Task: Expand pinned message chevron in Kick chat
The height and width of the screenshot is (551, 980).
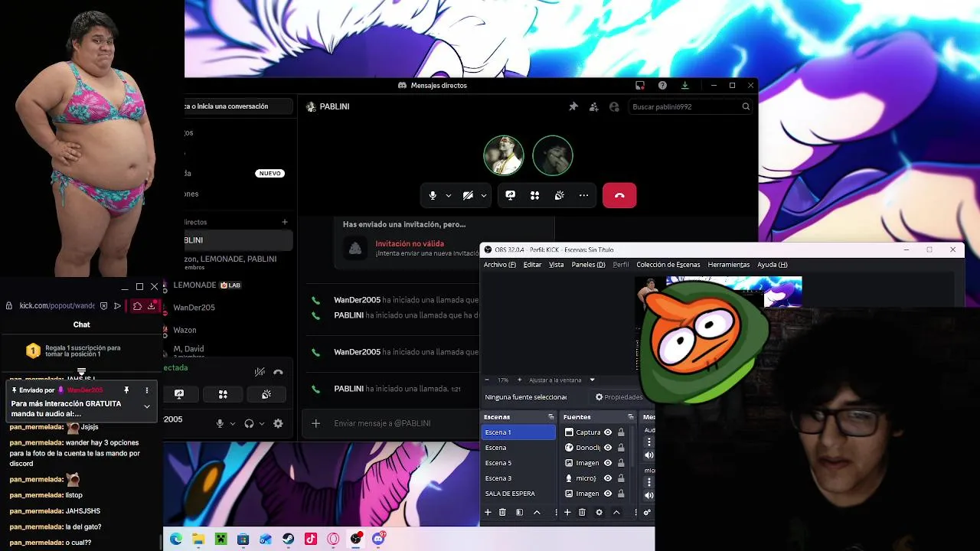Action: [147, 406]
